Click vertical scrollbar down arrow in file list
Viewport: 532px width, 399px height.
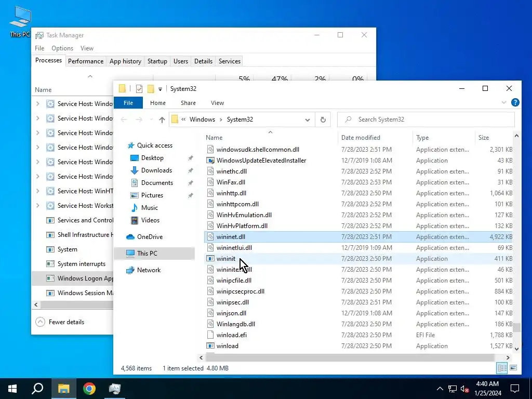516,349
